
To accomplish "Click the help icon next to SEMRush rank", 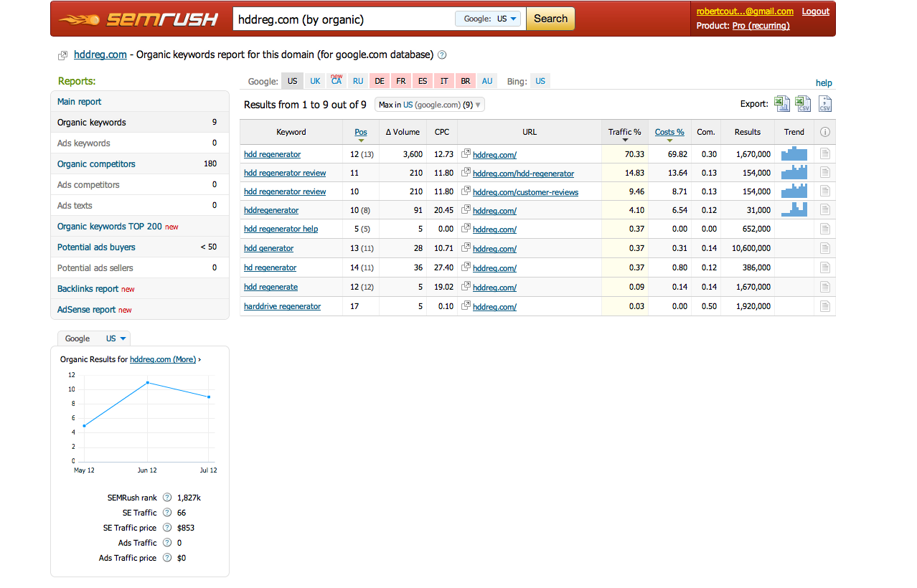I will (167, 497).
